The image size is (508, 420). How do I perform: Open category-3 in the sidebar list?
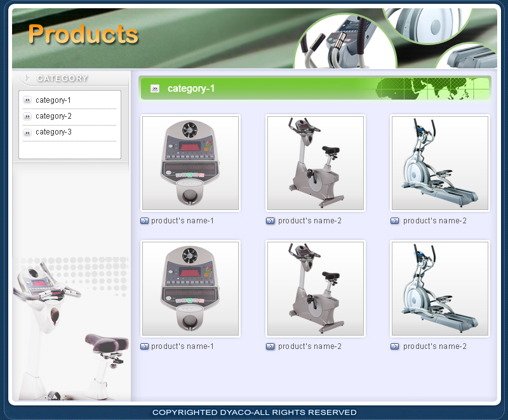pos(53,132)
